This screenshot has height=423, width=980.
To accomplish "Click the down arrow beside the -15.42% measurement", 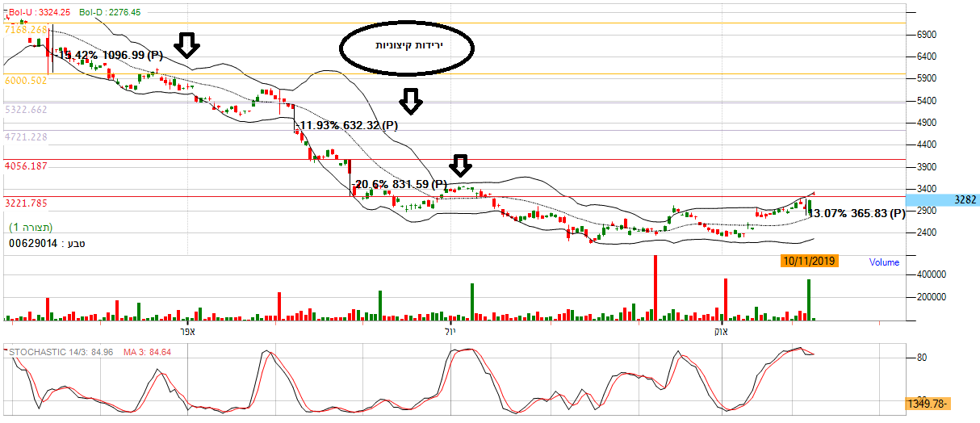I will click(x=187, y=46).
